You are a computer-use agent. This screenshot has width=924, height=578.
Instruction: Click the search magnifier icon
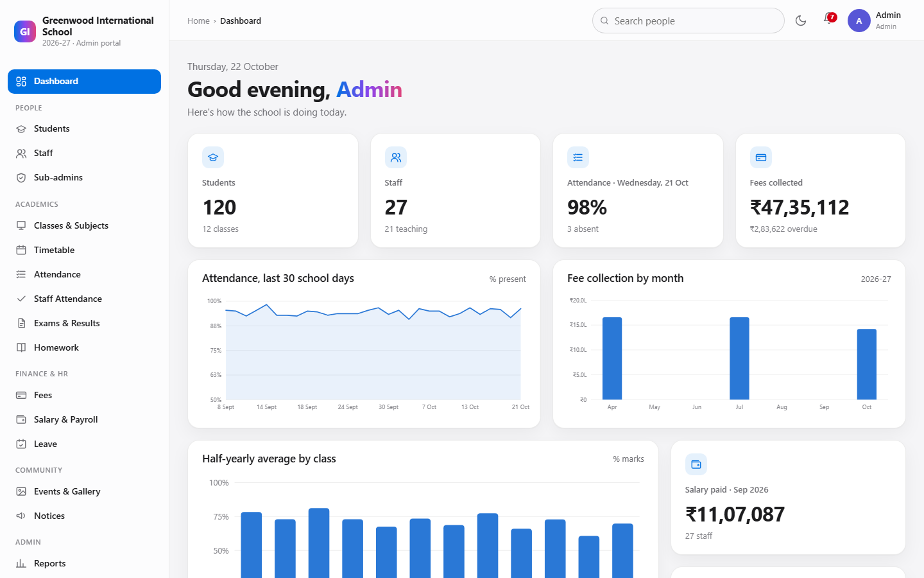(x=604, y=21)
